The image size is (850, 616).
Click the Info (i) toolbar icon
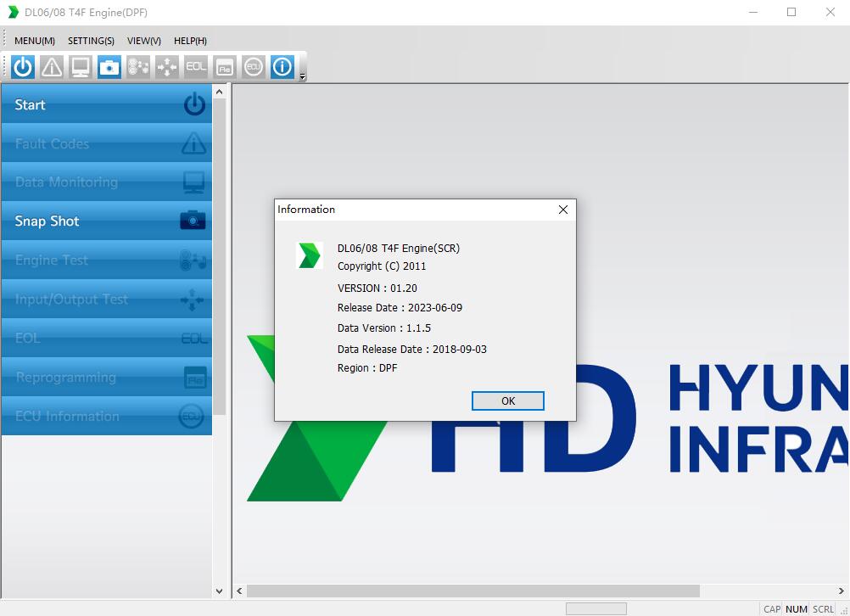[282, 67]
